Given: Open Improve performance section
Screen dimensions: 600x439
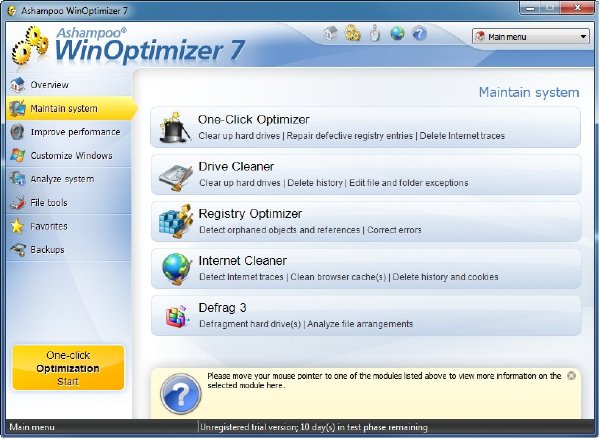Looking at the screenshot, I should [x=69, y=132].
